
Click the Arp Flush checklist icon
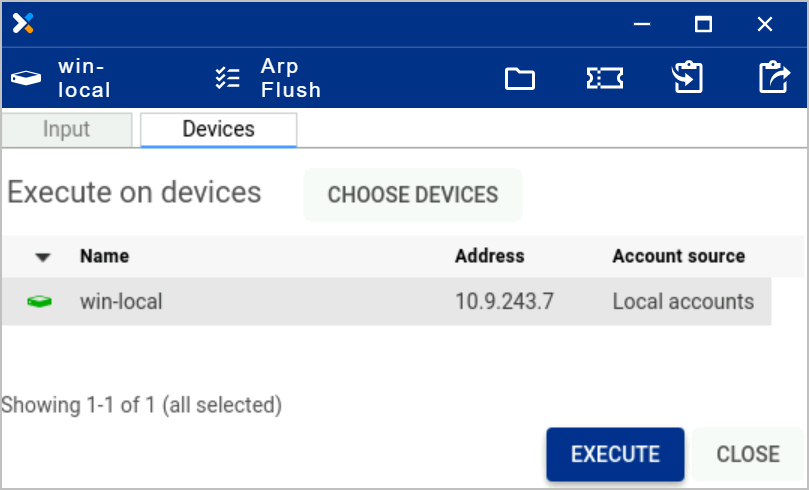tap(228, 78)
